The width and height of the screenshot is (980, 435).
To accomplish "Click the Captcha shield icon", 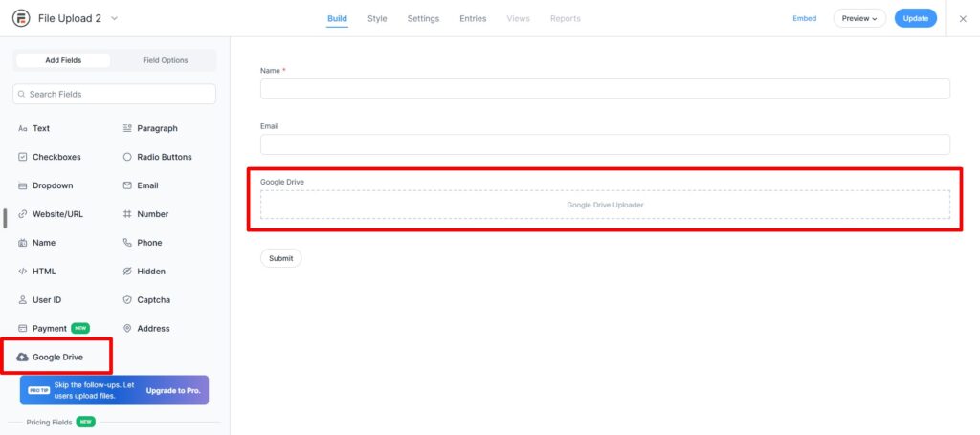I will tap(127, 300).
